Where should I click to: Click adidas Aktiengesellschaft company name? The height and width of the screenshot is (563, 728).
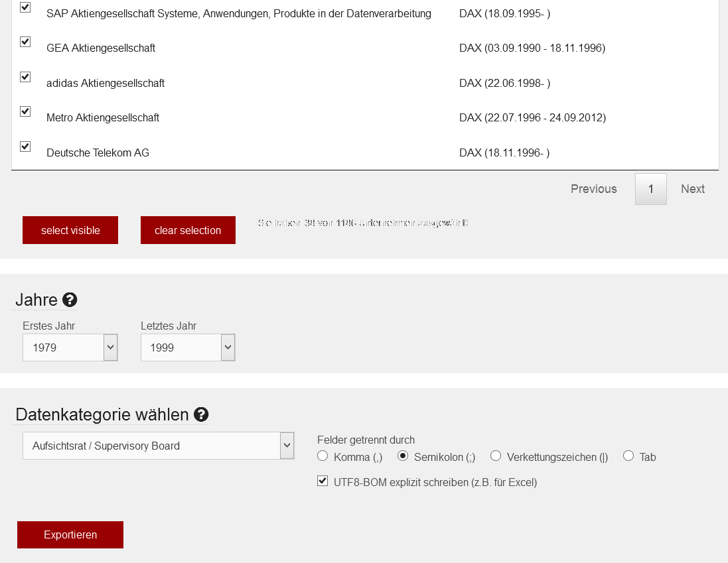pos(106,83)
